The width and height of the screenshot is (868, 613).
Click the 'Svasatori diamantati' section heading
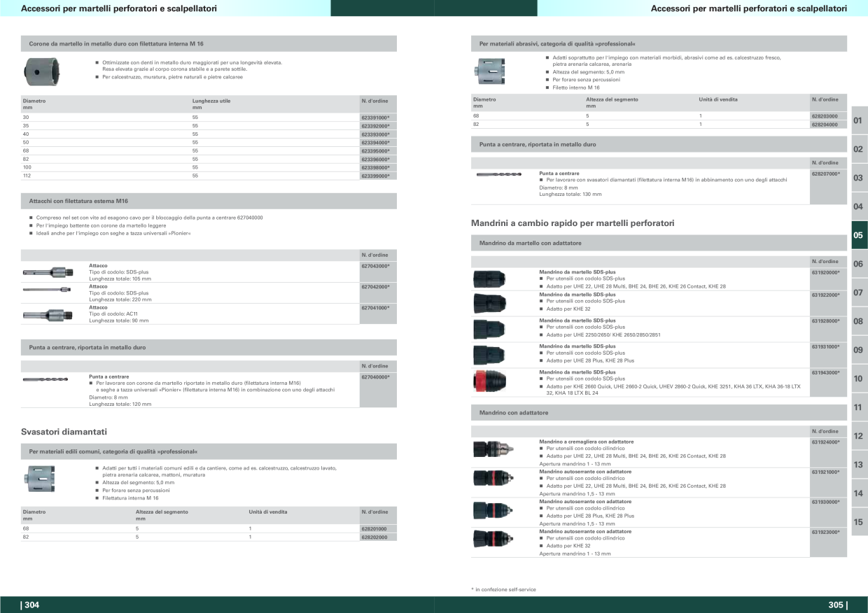click(x=64, y=432)
